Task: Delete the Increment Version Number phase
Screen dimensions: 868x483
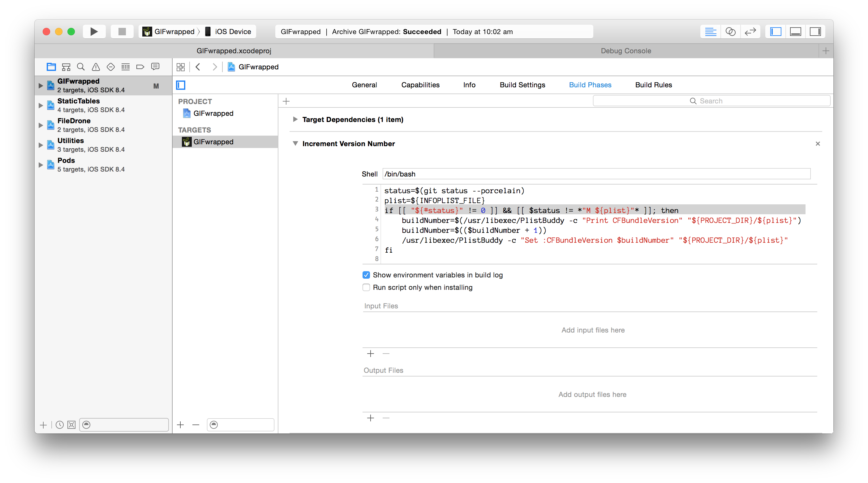Action: click(818, 144)
